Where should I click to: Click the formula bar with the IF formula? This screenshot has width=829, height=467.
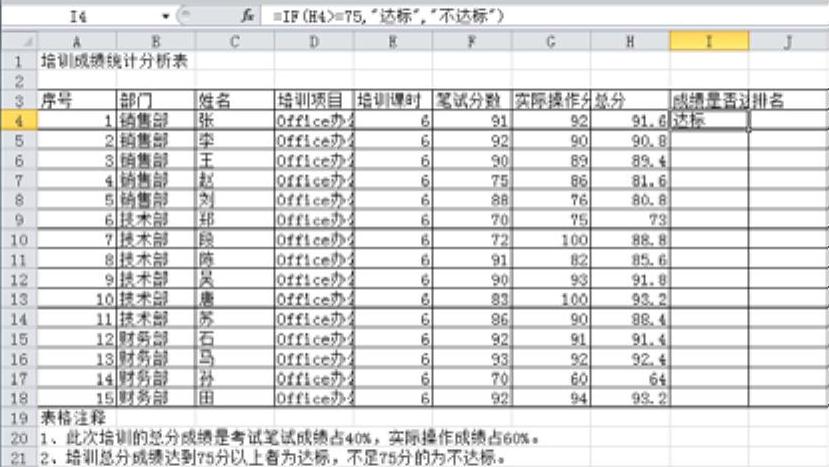545,16
